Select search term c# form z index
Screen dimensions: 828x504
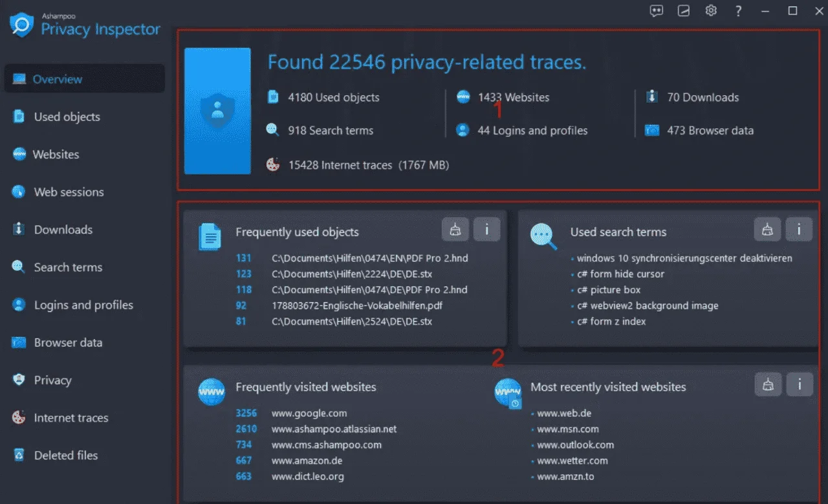611,321
